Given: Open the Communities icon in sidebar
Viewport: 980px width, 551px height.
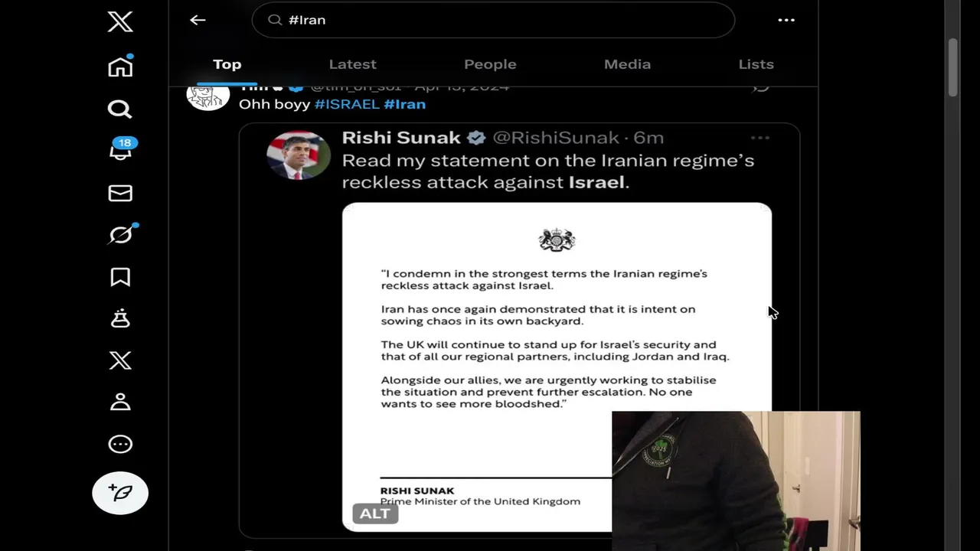Looking at the screenshot, I should 120,318.
